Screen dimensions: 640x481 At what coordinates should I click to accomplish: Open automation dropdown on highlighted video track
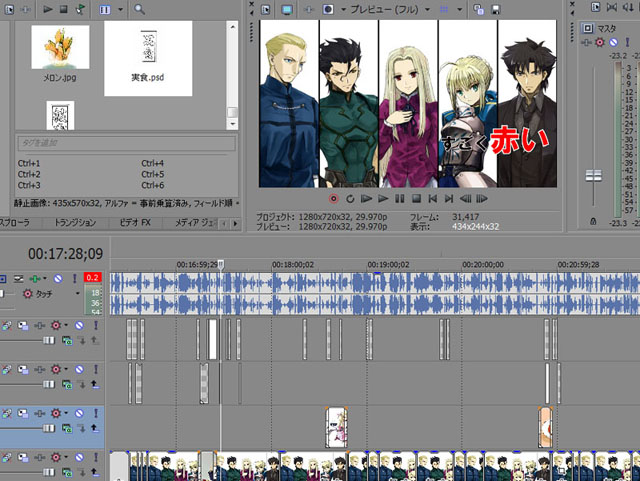[66, 414]
